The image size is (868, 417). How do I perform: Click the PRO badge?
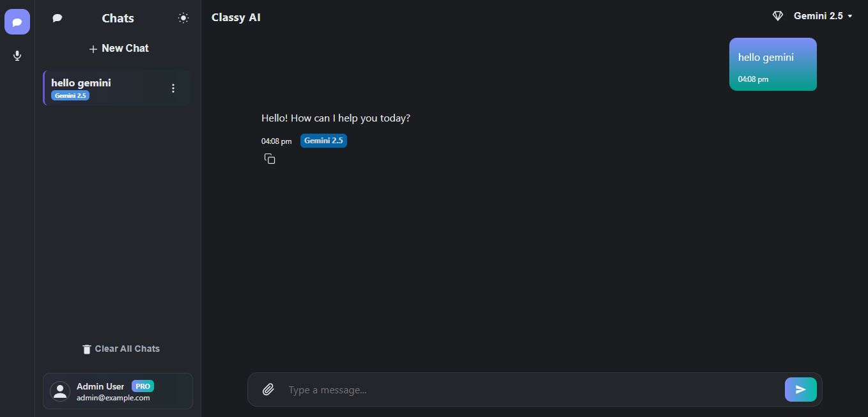click(x=143, y=386)
